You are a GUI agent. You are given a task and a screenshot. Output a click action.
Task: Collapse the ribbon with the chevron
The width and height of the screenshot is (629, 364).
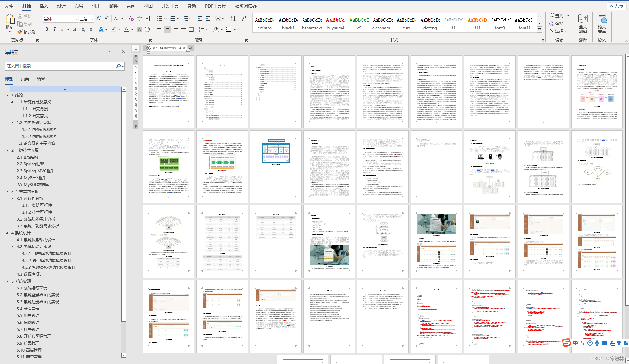tap(626, 41)
